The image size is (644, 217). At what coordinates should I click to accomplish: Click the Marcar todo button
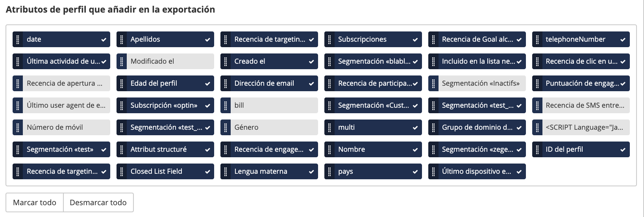[35, 202]
